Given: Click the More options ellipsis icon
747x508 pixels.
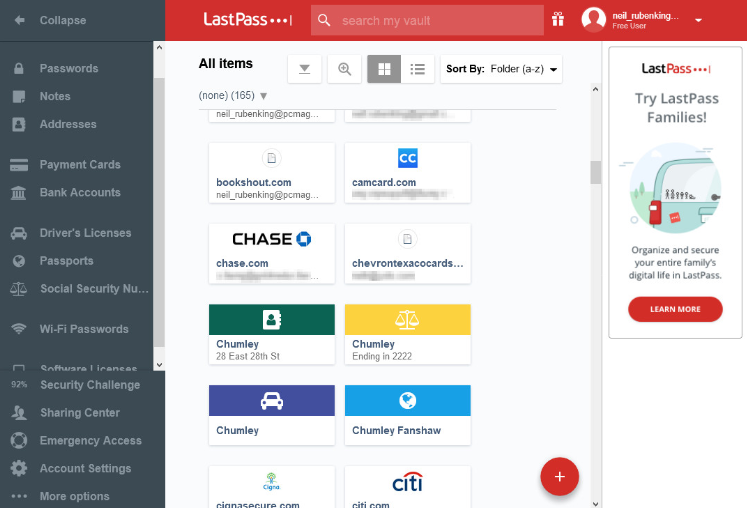Looking at the screenshot, I should click(19, 496).
